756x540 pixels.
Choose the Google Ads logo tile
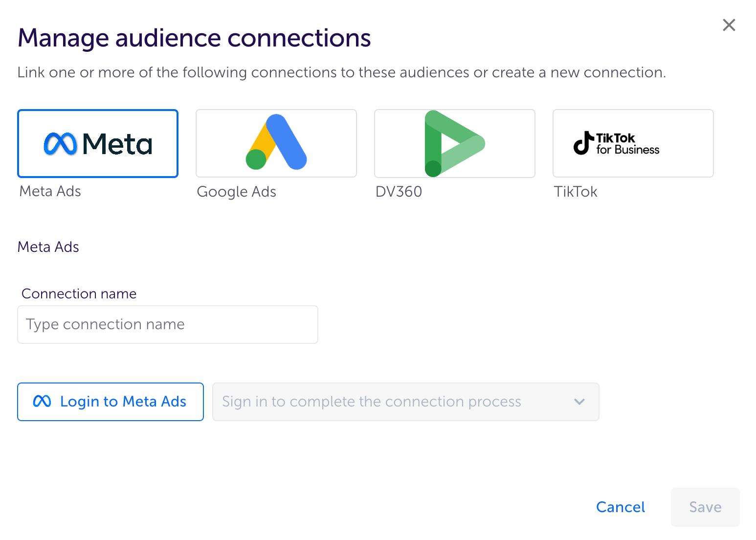[276, 143]
